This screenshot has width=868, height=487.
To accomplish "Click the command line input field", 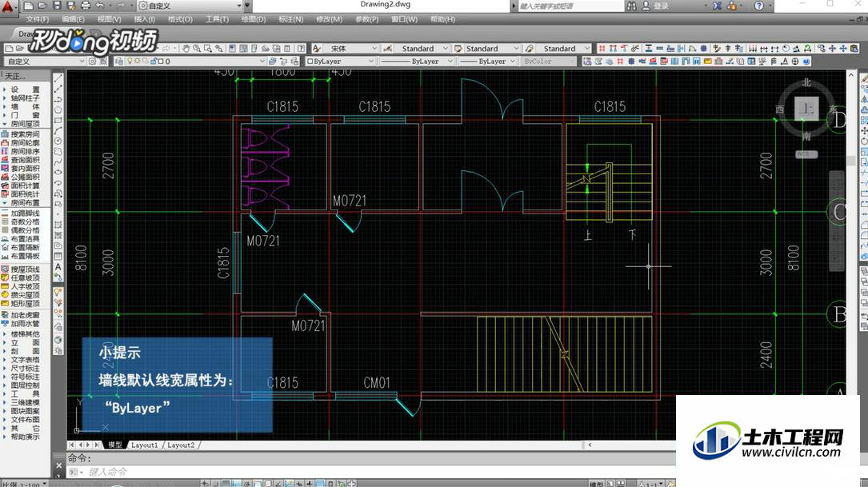I will coord(370,472).
